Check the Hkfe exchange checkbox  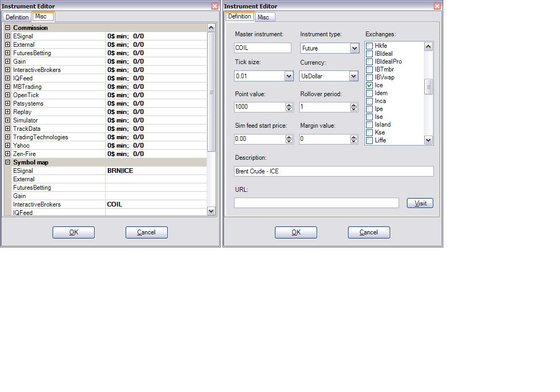pyautogui.click(x=370, y=46)
